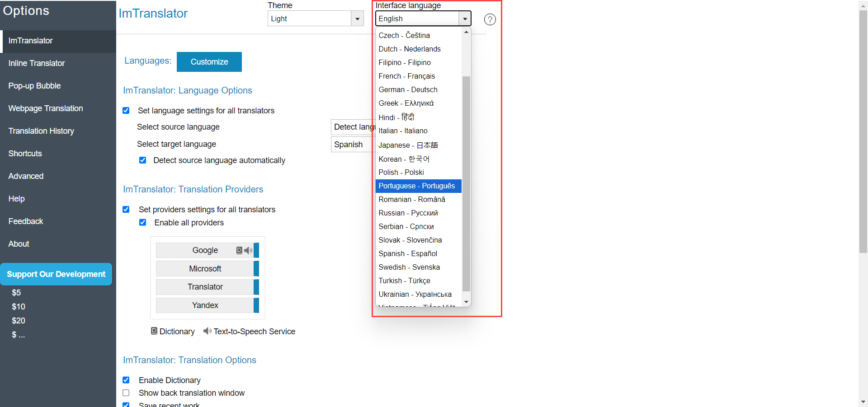Select Japanese - 日本語 in the list
The image size is (868, 407).
point(419,145)
